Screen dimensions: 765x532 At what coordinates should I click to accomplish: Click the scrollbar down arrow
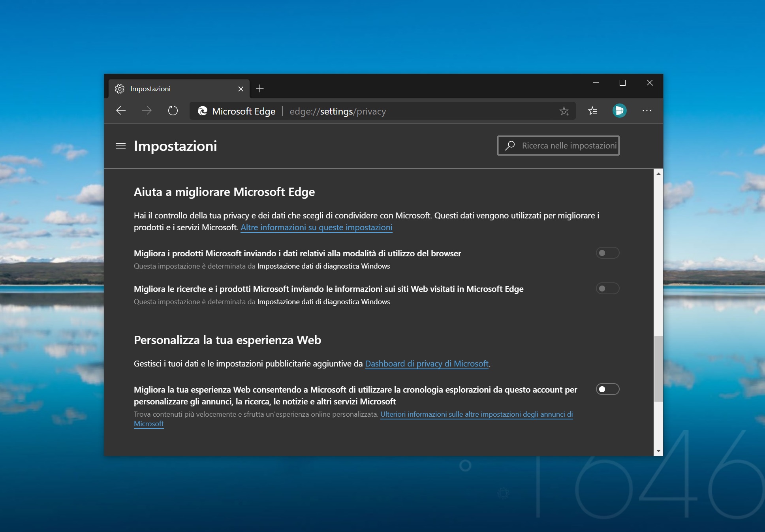[x=658, y=451]
